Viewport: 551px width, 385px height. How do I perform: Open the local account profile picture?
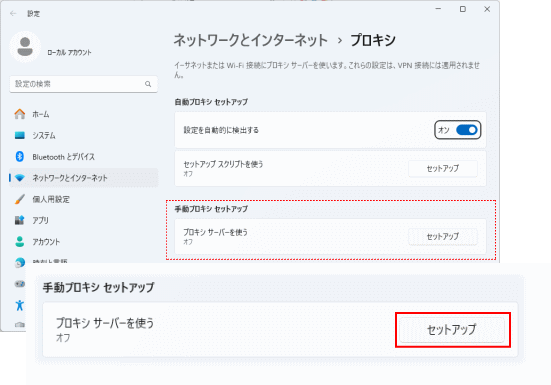pos(25,47)
